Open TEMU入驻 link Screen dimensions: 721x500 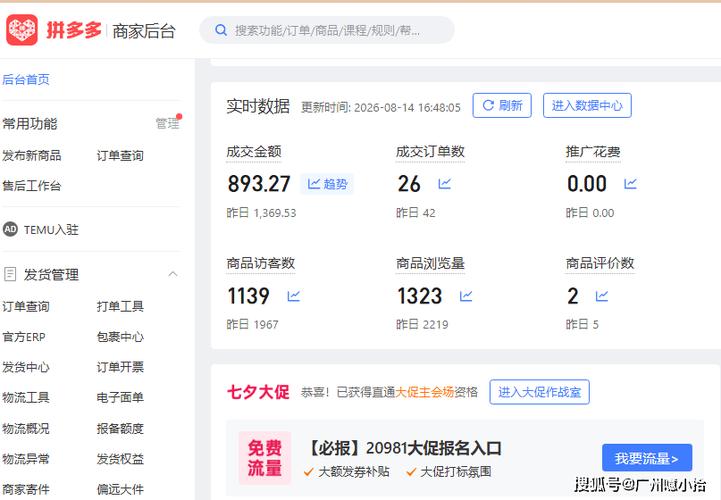pos(51,230)
